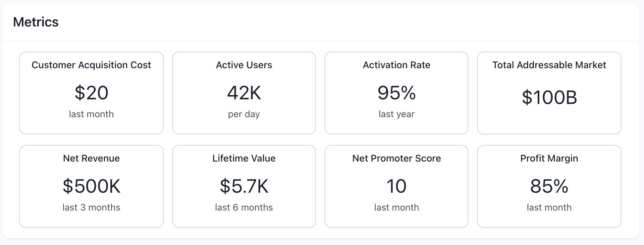This screenshot has height=245, width=644.
Task: Select the Net Revenue card title
Action: (91, 158)
